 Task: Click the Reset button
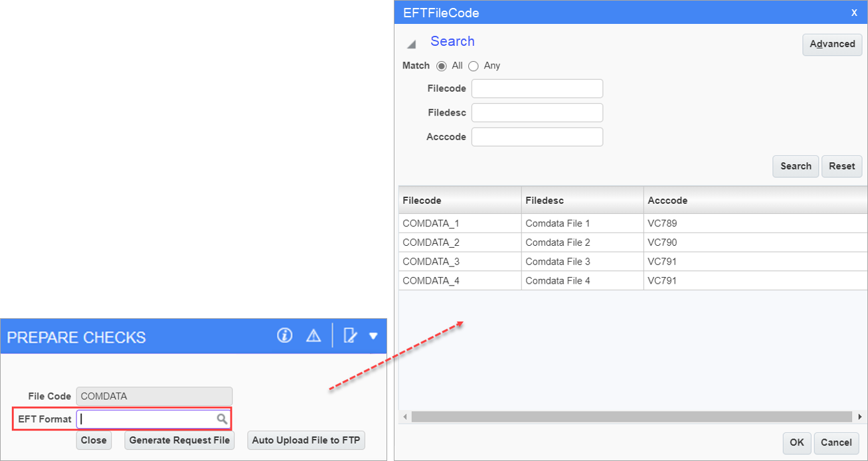click(x=841, y=166)
